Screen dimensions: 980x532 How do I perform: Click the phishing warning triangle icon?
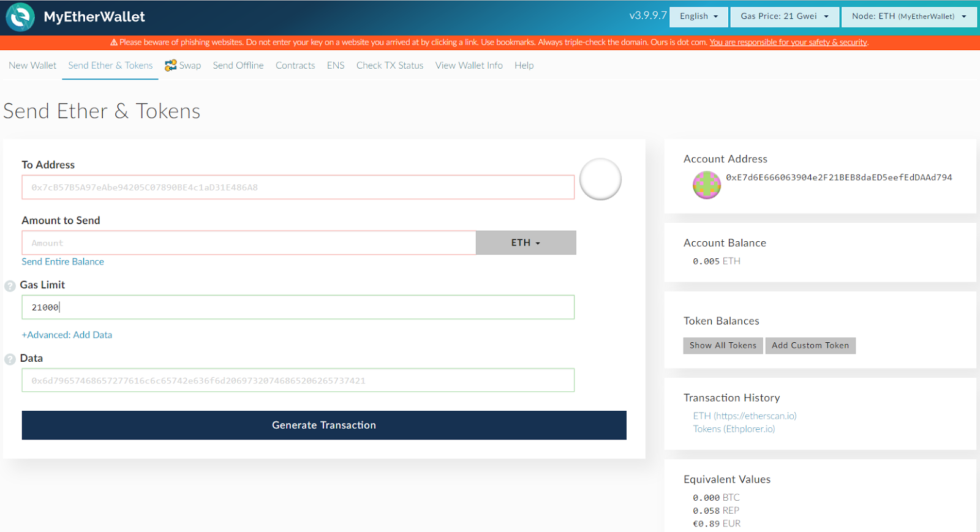point(114,42)
